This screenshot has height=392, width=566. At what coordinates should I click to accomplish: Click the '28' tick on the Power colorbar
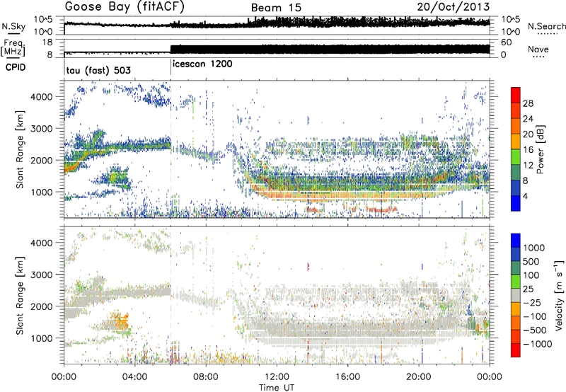pos(528,103)
